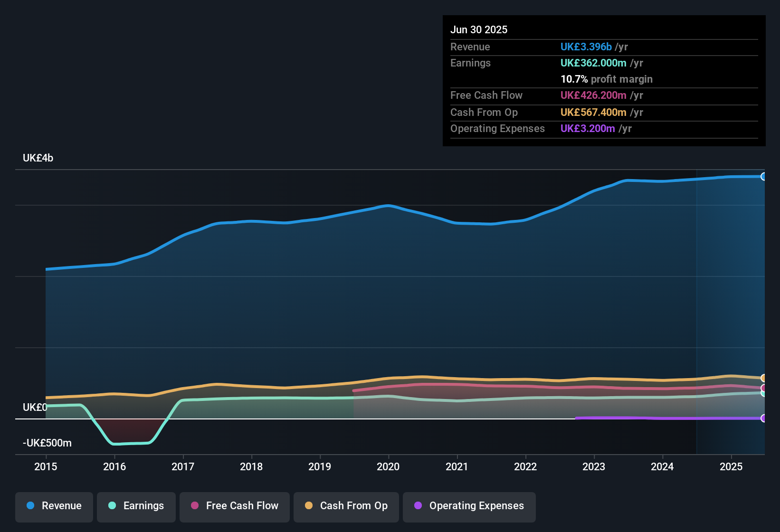The height and width of the screenshot is (532, 780).
Task: Click the pink Free Cash Flow dot
Action: 195,505
